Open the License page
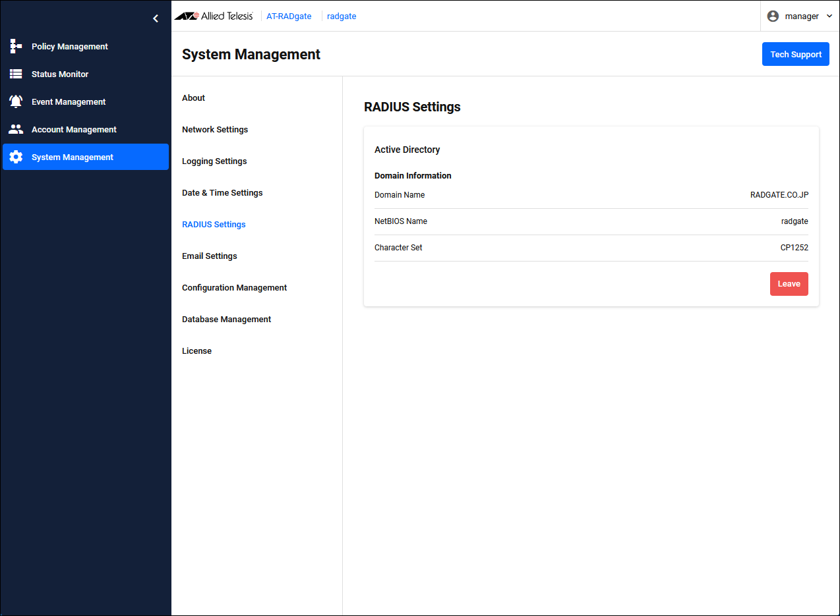840x616 pixels. tap(196, 351)
